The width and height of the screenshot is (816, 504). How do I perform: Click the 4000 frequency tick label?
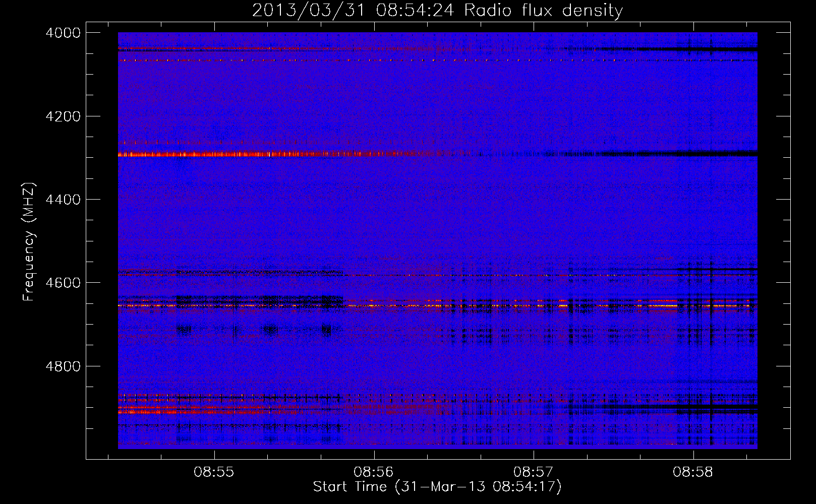63,33
